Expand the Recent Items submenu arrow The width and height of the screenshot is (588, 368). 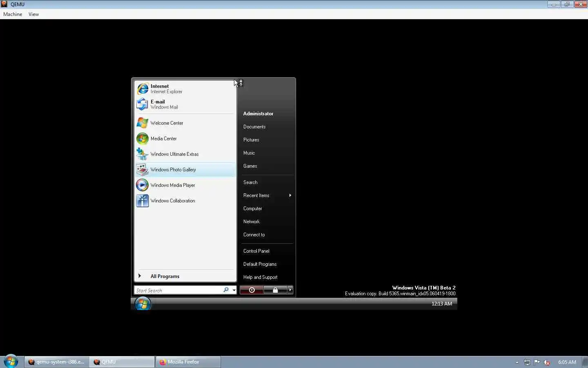click(290, 195)
